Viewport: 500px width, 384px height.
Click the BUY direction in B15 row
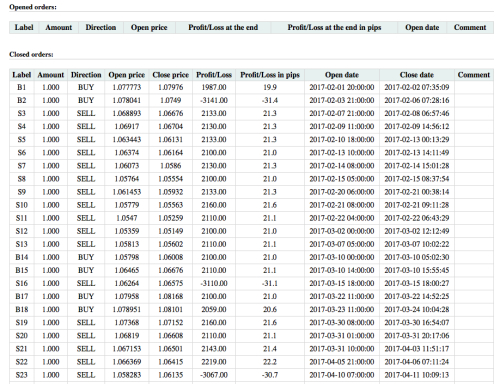(86, 270)
